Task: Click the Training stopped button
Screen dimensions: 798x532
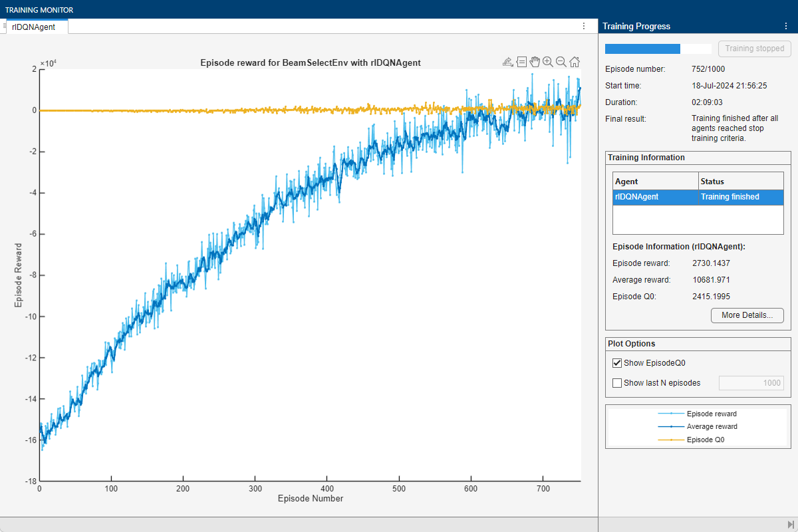Action: (754, 49)
